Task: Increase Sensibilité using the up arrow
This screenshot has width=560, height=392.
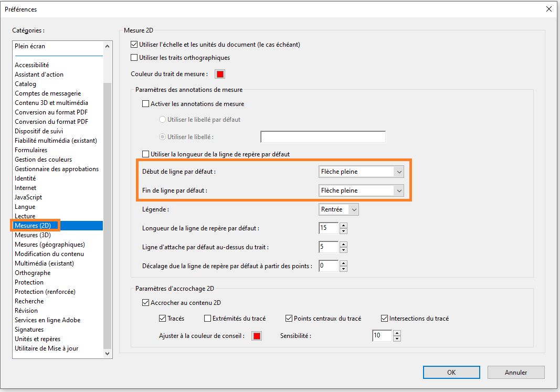Action: click(397, 333)
